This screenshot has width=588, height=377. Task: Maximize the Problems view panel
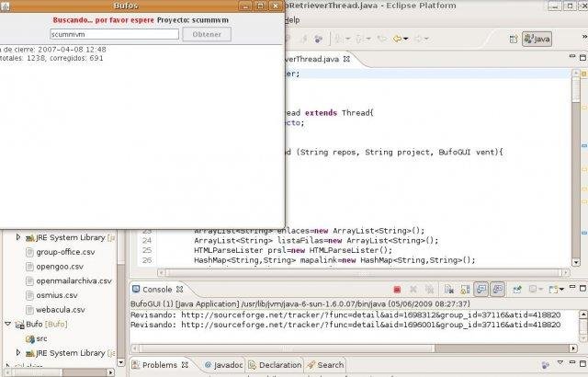(582, 363)
